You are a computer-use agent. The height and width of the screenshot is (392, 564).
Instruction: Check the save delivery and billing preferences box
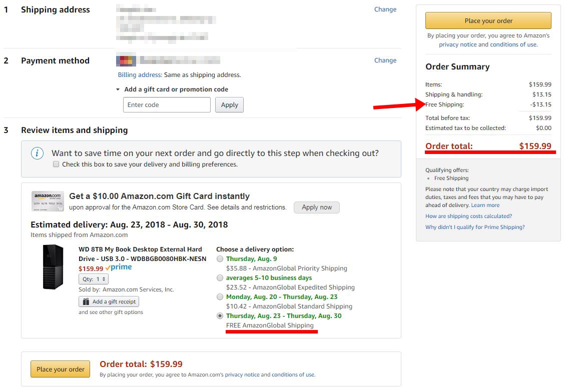56,164
